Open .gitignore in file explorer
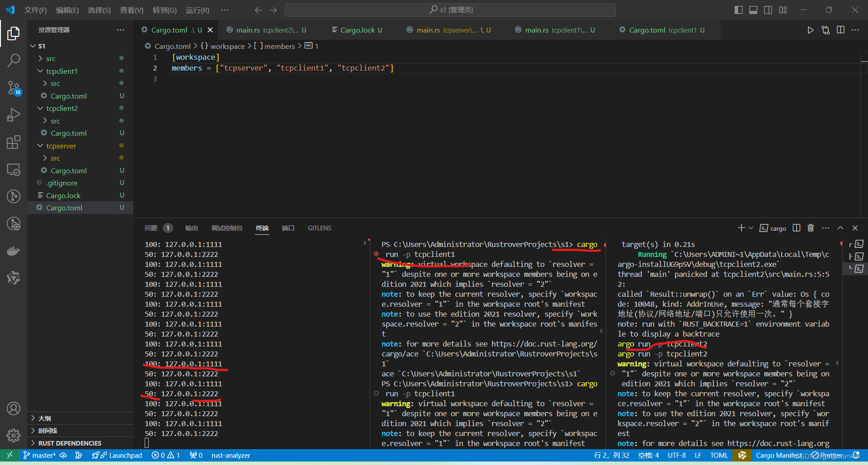The image size is (868, 465). (x=80, y=183)
